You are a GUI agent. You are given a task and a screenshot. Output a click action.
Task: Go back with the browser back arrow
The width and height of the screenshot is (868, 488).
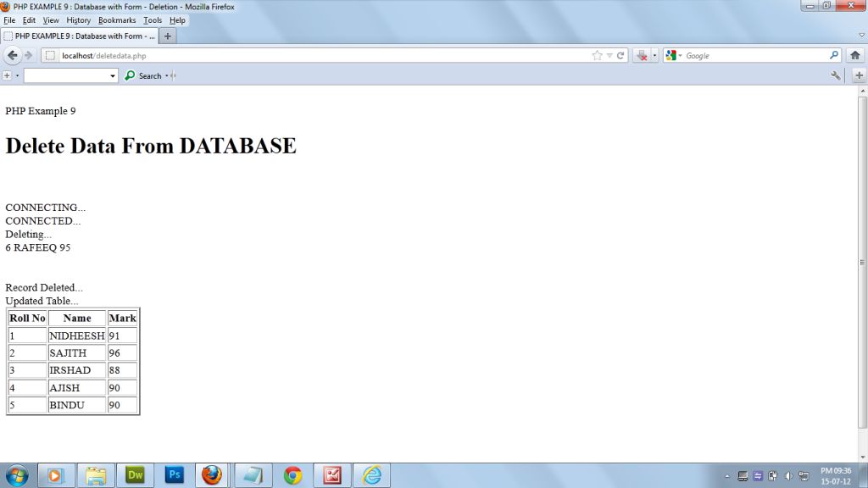pos(12,55)
